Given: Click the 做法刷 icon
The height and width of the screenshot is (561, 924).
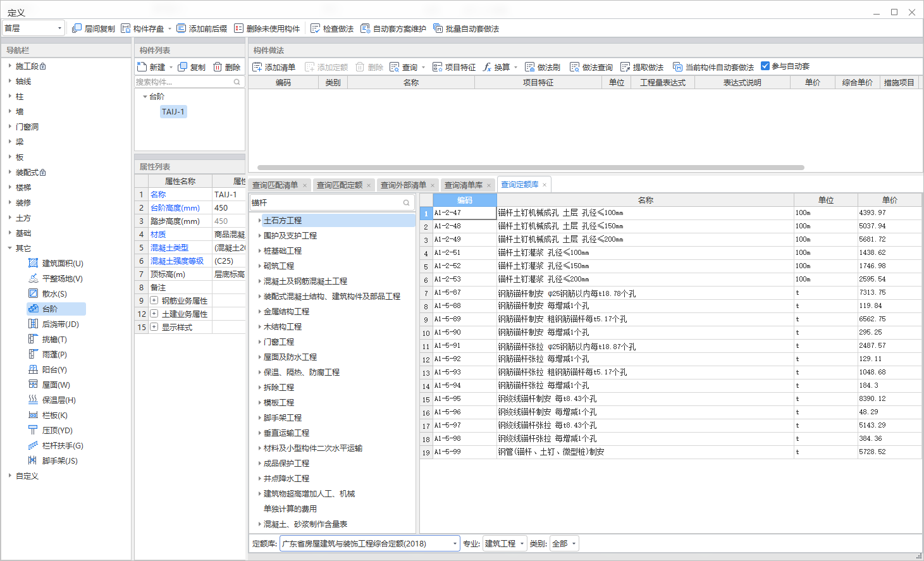Looking at the screenshot, I should [x=529, y=67].
